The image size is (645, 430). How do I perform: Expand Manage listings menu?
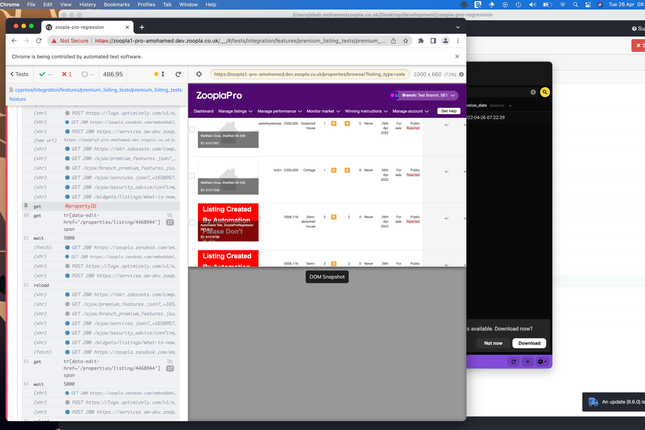(235, 111)
